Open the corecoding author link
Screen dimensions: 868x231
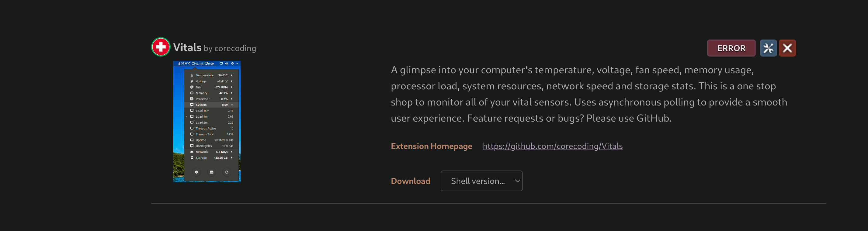click(x=235, y=48)
